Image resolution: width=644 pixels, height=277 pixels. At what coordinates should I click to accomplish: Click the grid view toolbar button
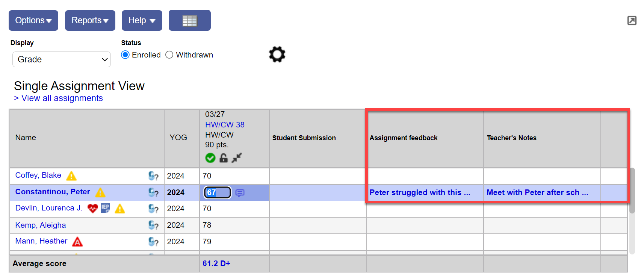click(x=189, y=20)
